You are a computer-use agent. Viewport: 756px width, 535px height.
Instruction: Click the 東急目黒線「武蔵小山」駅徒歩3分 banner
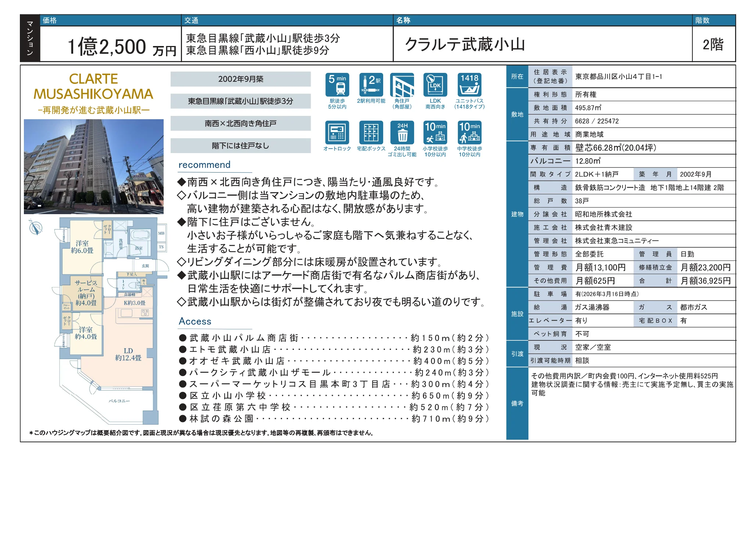pyautogui.click(x=240, y=101)
